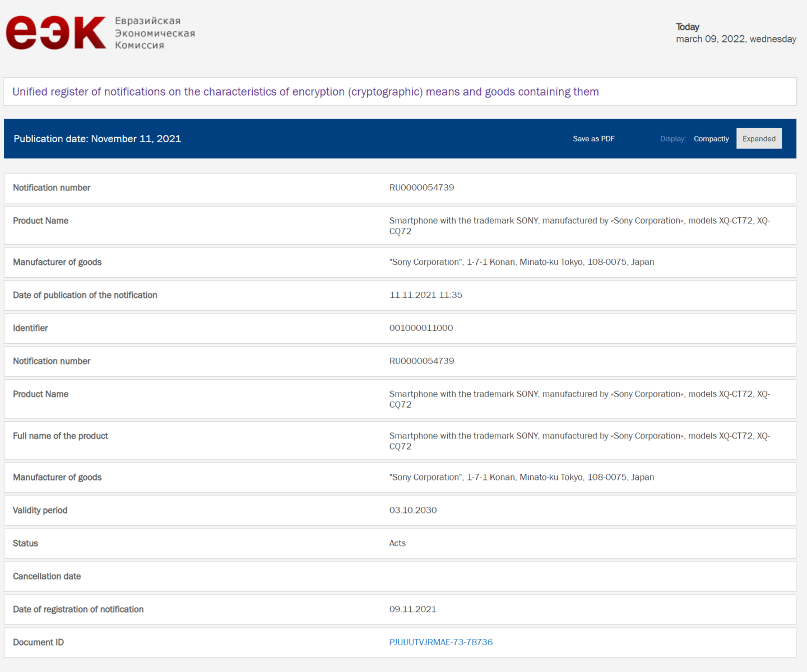Image resolution: width=807 pixels, height=672 pixels.
Task: Switch display to Expanded
Action: coord(759,139)
